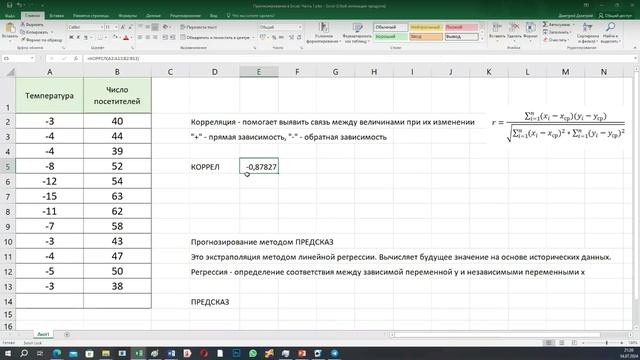Click the AutoSum sigma icon
Viewport: 640px width, 360px height.
[x=545, y=24]
